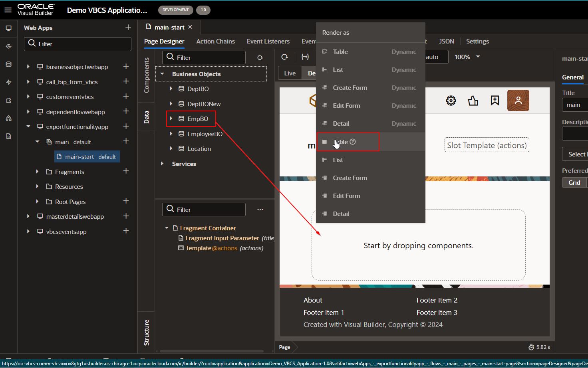Click the Web Apps filter field
588x368 pixels.
click(77, 44)
